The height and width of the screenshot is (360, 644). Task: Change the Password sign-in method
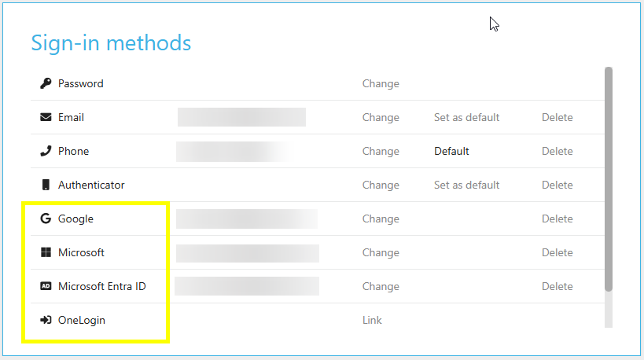tap(381, 83)
